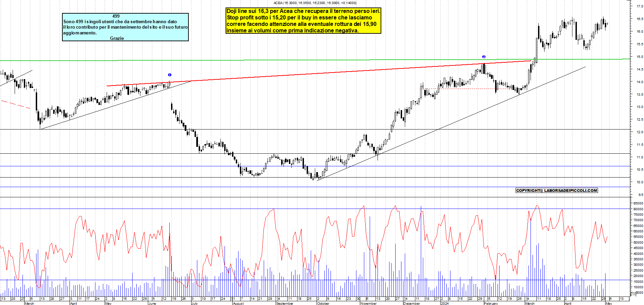Viewport: 644px width, 305px height.
Task: Click the 10000 volume axis label
Action: point(638,287)
